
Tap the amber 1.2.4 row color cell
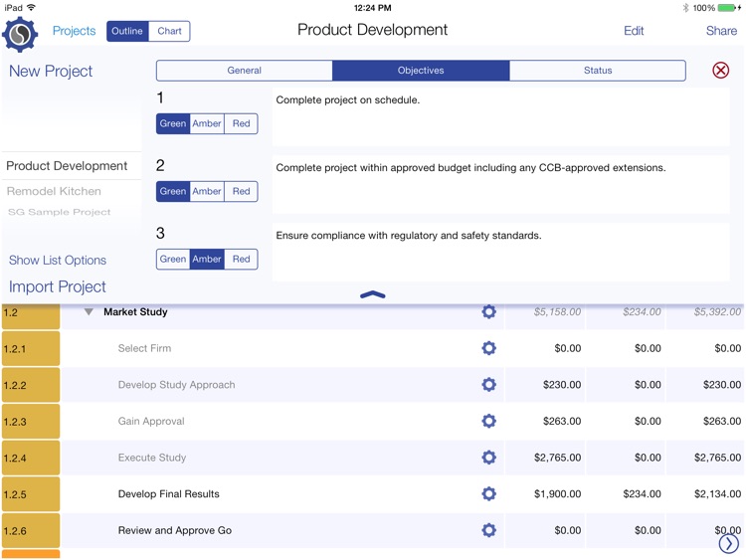coord(31,458)
